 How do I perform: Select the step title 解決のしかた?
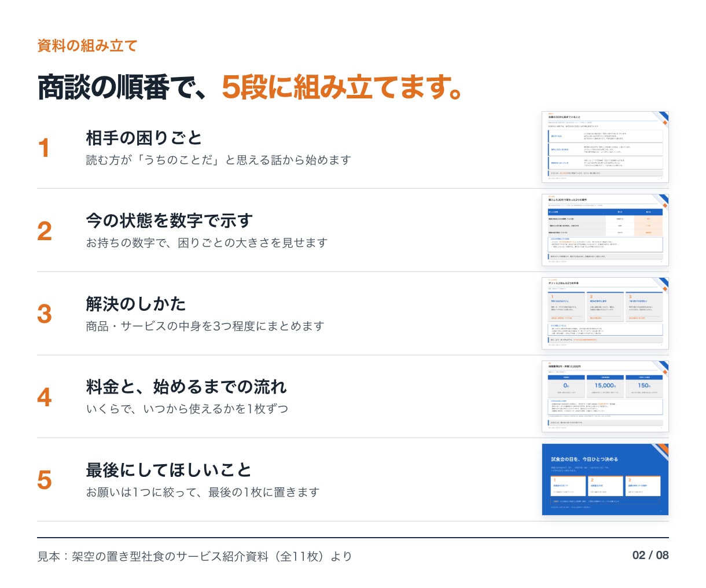pyautogui.click(x=136, y=304)
